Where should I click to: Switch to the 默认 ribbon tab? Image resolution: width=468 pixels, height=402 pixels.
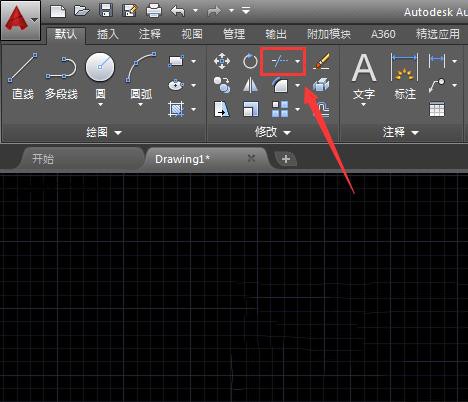[66, 34]
